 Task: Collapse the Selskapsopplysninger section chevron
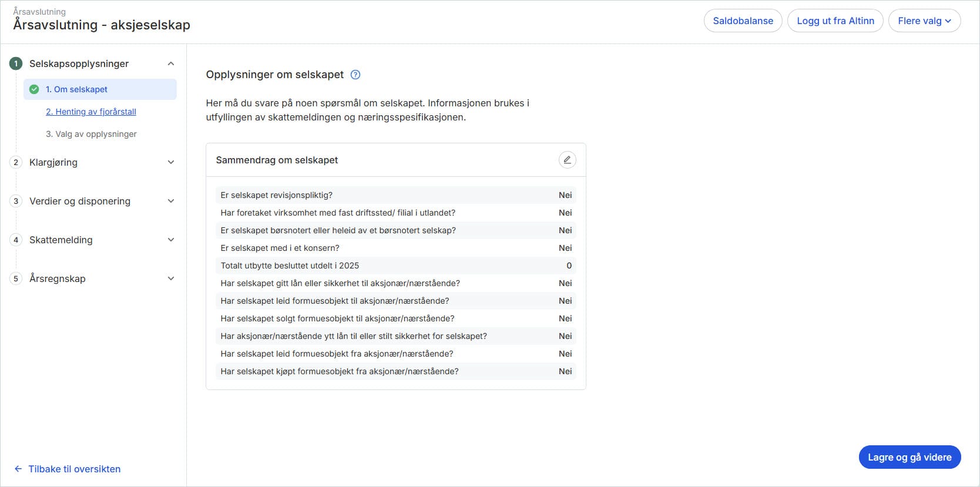(x=171, y=63)
